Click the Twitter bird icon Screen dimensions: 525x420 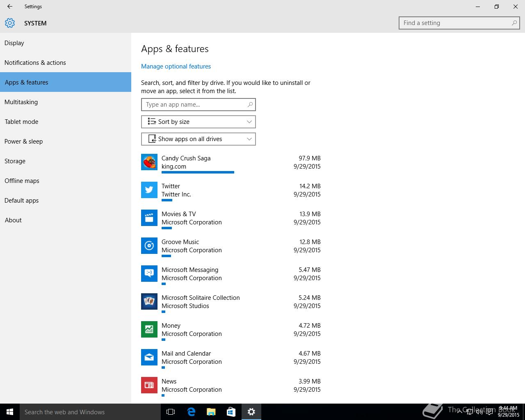click(149, 190)
